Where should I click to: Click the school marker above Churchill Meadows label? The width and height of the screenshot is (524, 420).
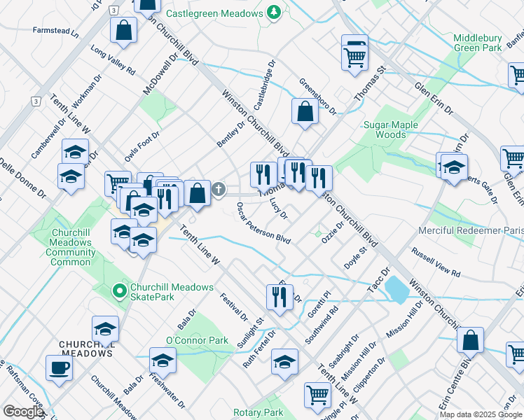[105, 328]
